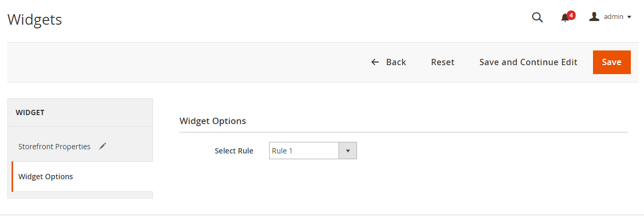Viewport: 644px width, 216px height.
Task: Open the search magnifier icon
Action: (537, 17)
